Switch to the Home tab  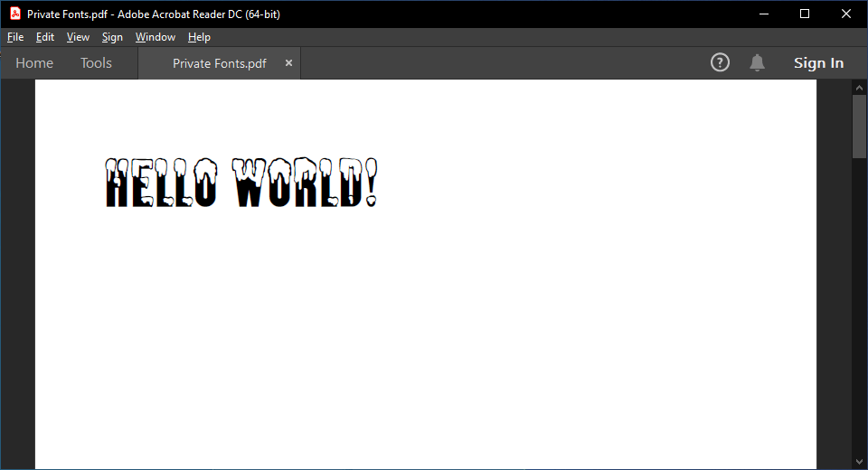34,63
